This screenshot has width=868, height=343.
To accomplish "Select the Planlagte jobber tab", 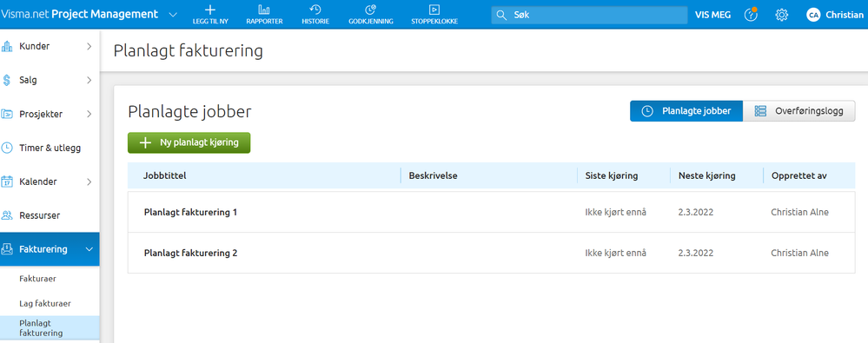I will click(x=686, y=111).
